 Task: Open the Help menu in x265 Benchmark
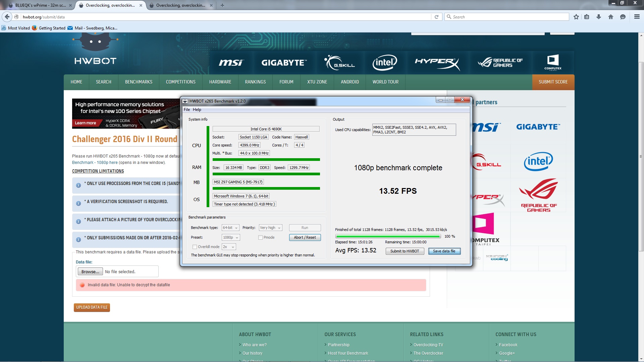coord(197,110)
